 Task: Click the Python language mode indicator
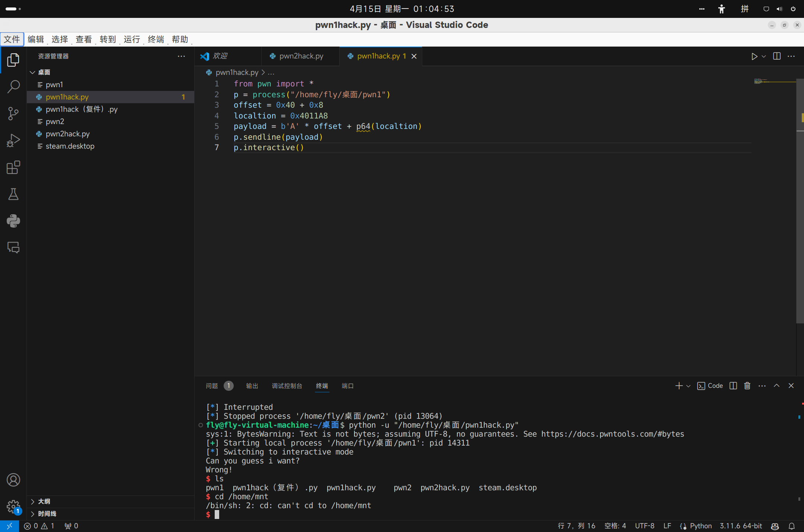coord(700,526)
